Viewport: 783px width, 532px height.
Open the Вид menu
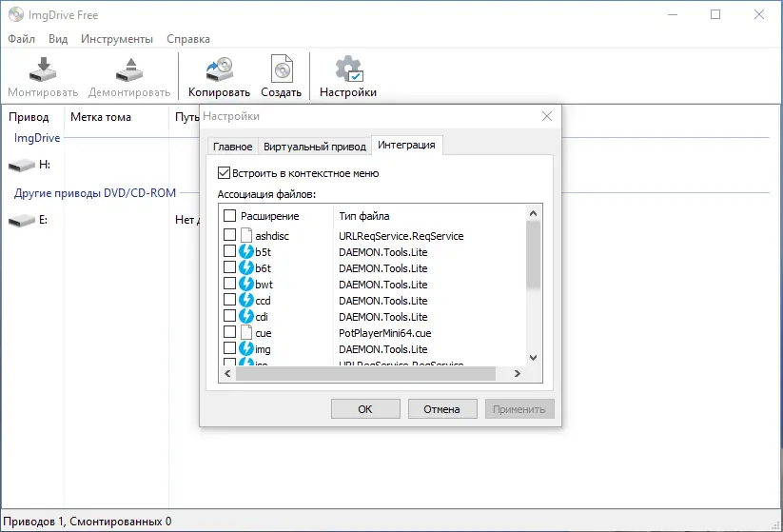click(x=58, y=39)
